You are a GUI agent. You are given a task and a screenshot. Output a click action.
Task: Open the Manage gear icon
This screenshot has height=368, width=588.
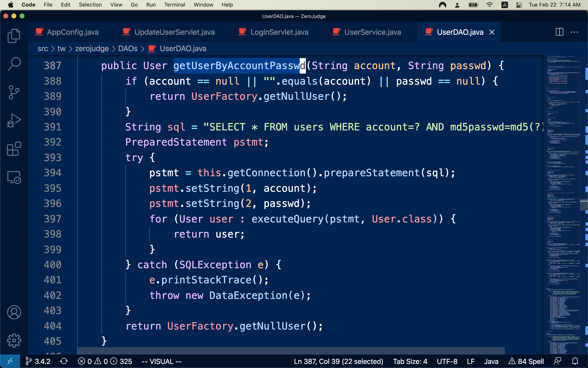[14, 340]
